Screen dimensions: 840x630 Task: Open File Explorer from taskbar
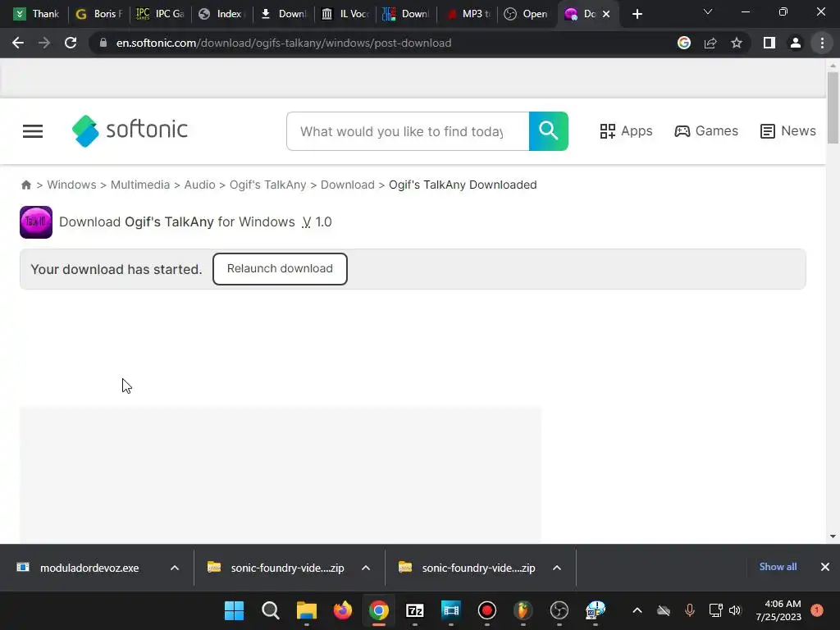click(x=307, y=610)
